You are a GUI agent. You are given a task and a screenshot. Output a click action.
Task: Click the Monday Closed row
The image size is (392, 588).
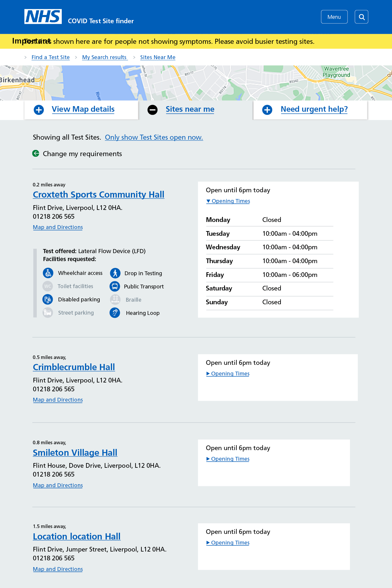tap(270, 220)
